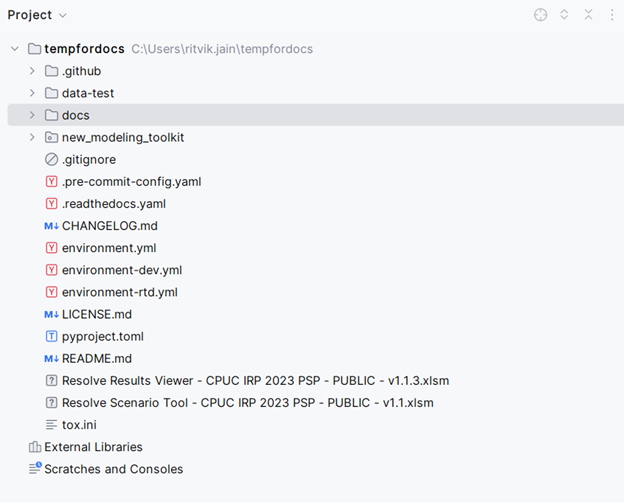Select README.md in the project tree
This screenshot has width=624, height=502.
point(97,359)
